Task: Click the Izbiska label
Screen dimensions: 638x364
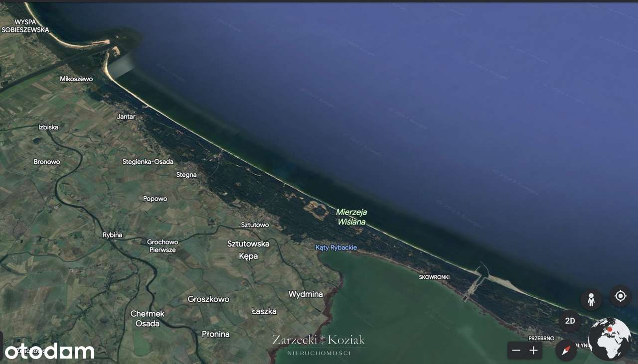Action: [x=48, y=127]
